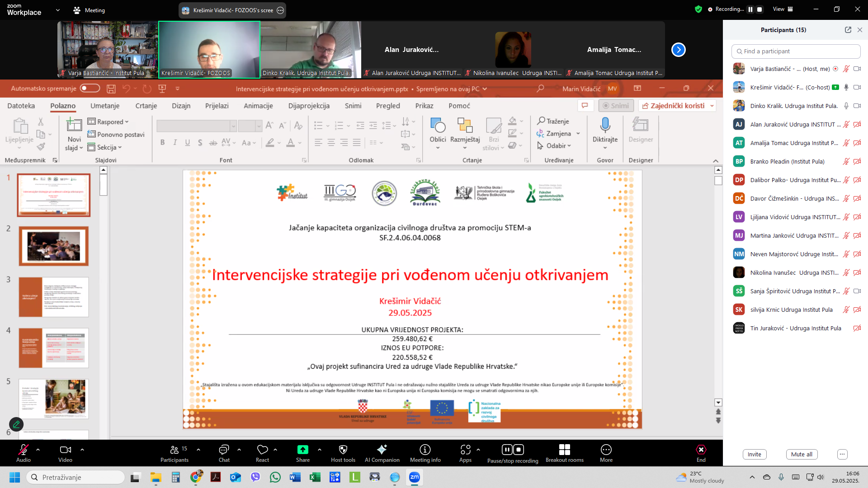
Task: Expand Audio options chevron
Action: 38,450
